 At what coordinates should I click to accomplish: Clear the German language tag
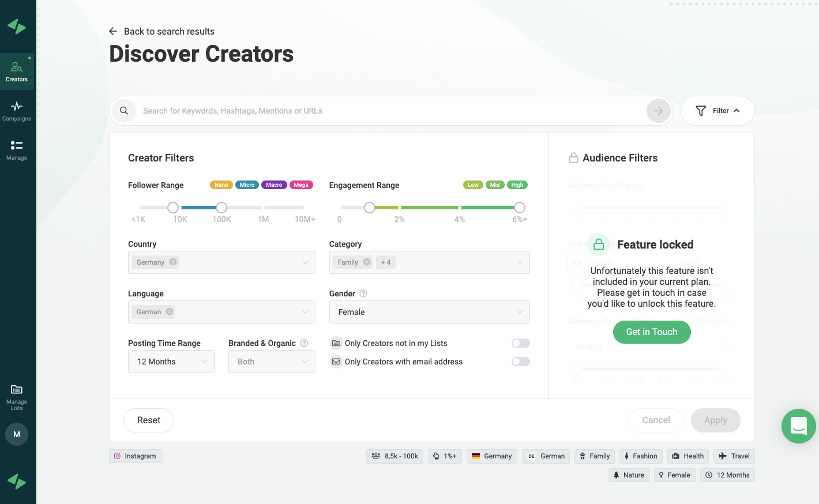(x=170, y=311)
